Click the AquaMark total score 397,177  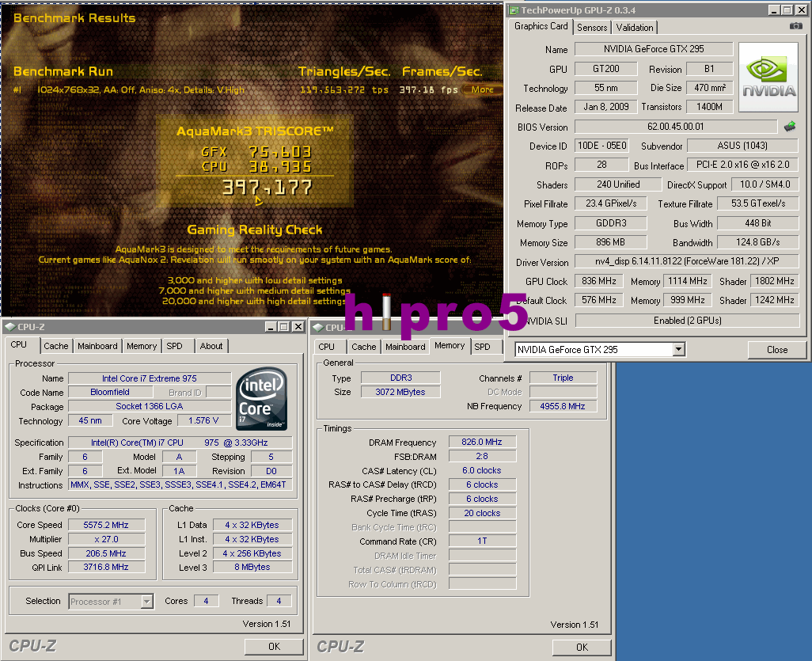[x=268, y=188]
